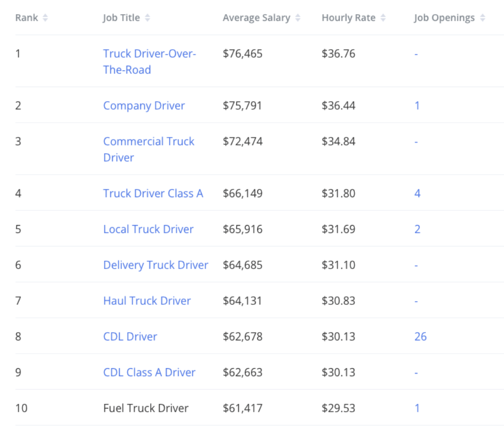Click the CDL Driver job link
Viewport: 504px width, 427px height.
130,336
